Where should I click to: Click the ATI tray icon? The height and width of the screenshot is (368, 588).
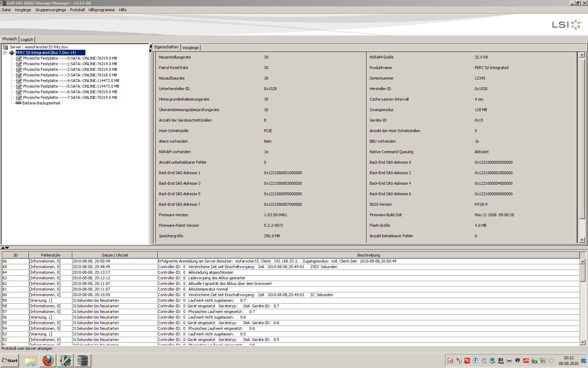tap(526, 361)
